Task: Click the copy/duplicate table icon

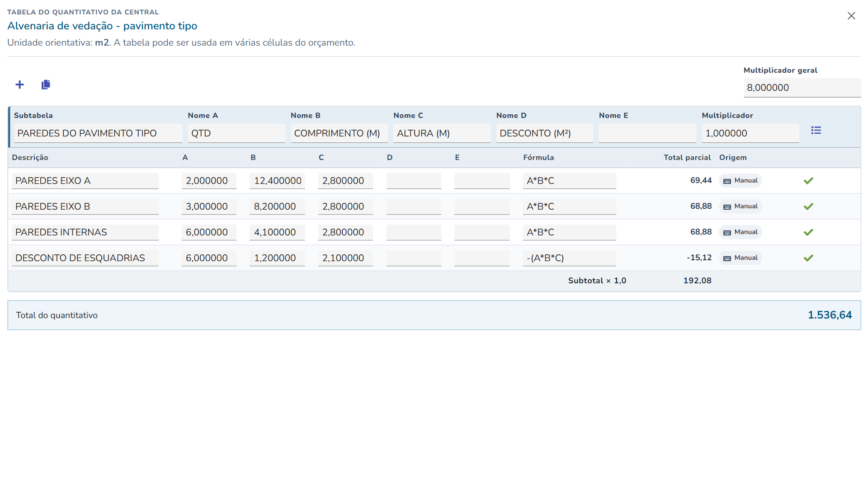Action: pyautogui.click(x=46, y=84)
